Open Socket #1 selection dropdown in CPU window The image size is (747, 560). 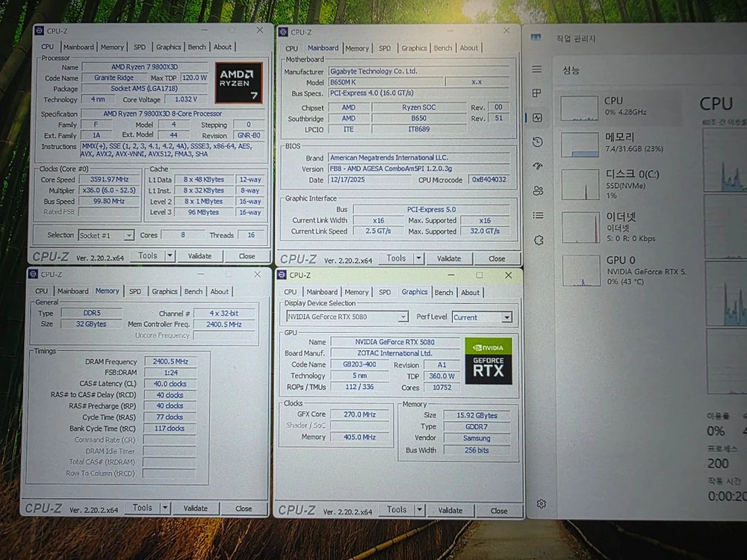(106, 235)
